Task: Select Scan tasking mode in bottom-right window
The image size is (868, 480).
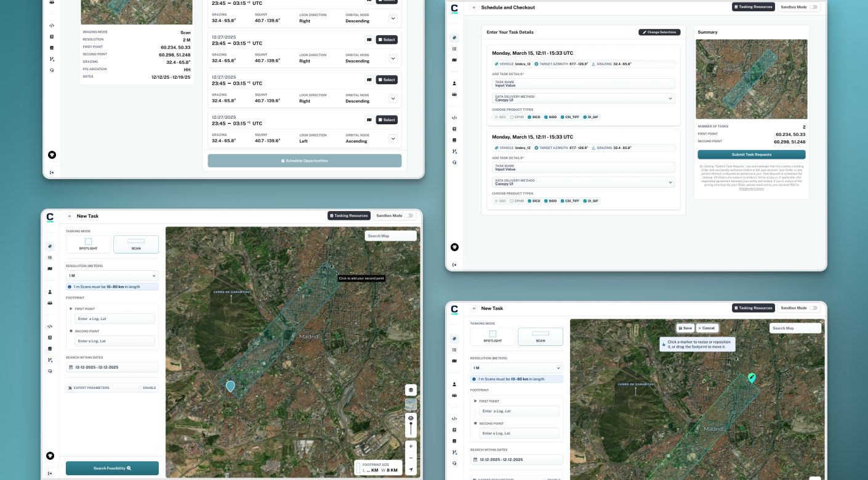Action: click(540, 337)
